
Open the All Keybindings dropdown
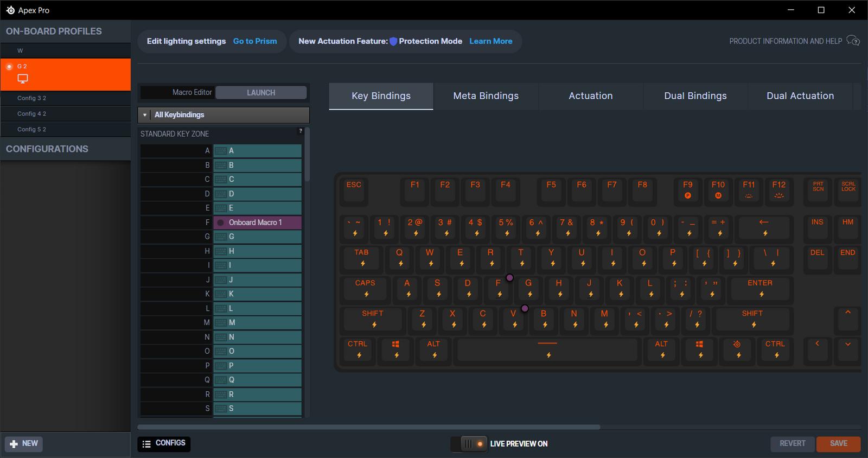(224, 115)
